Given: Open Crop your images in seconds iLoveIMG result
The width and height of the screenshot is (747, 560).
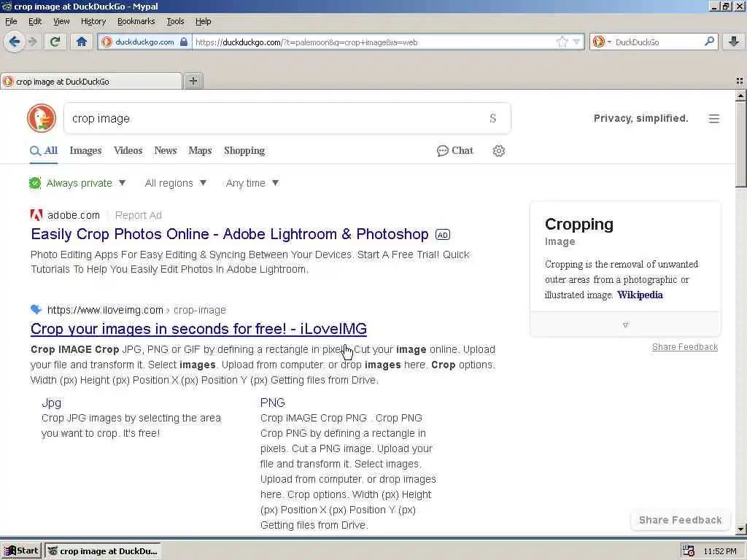Looking at the screenshot, I should pyautogui.click(x=198, y=329).
